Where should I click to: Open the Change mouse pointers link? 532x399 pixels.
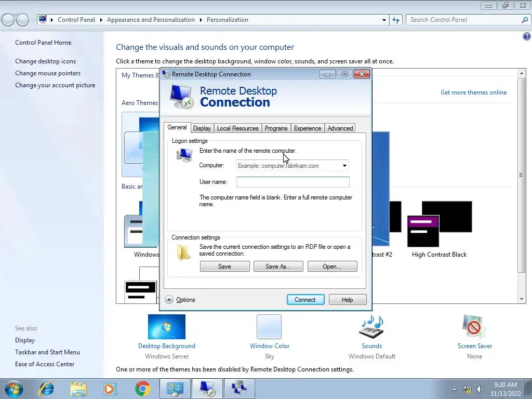48,73
